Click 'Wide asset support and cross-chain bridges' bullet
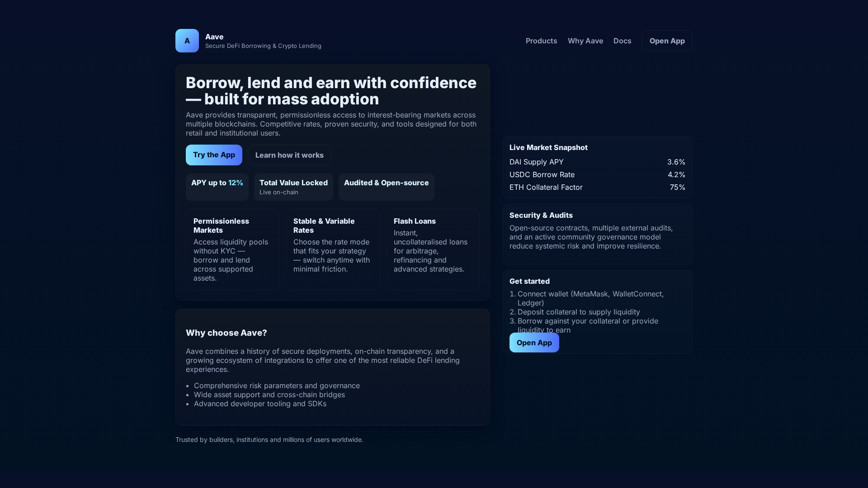This screenshot has width=868, height=488. [269, 394]
